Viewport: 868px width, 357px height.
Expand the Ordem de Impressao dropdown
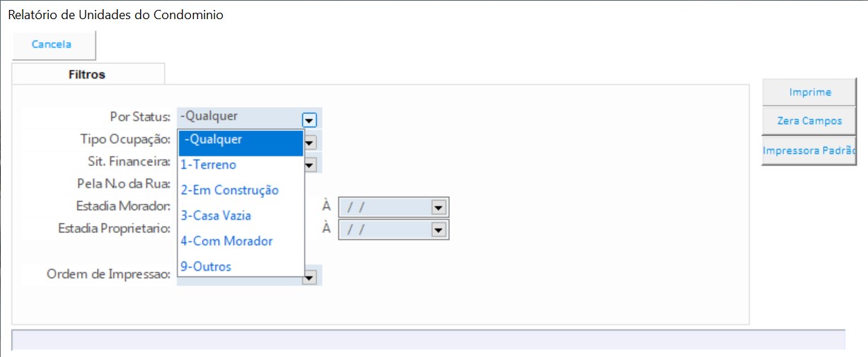(309, 279)
